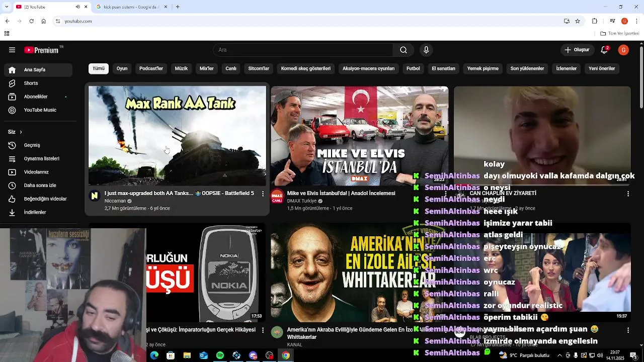Select the Mix'ler filter chip
Viewport: 644px width, 362px height.
pyautogui.click(x=207, y=68)
